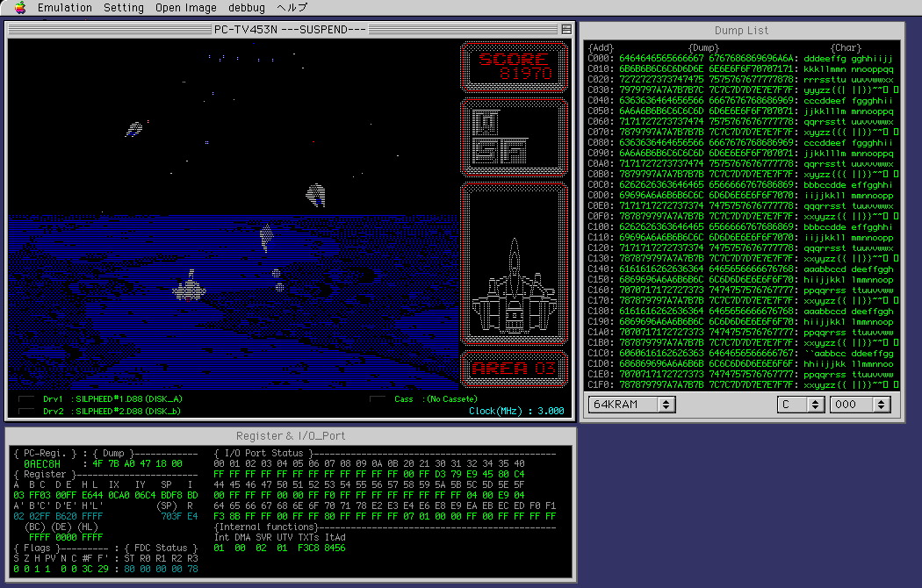Screen dimensions: 922x588
Task: Open the C high-address popup in Dump List
Action: (800, 404)
